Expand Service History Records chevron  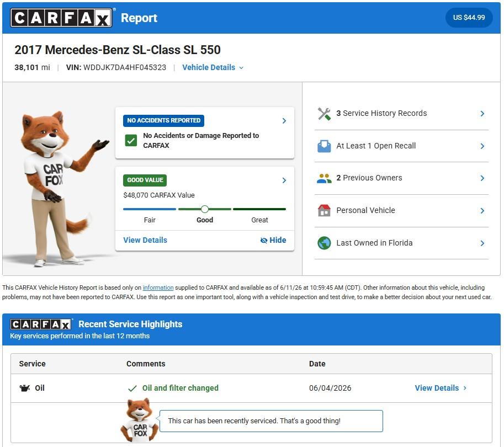482,114
